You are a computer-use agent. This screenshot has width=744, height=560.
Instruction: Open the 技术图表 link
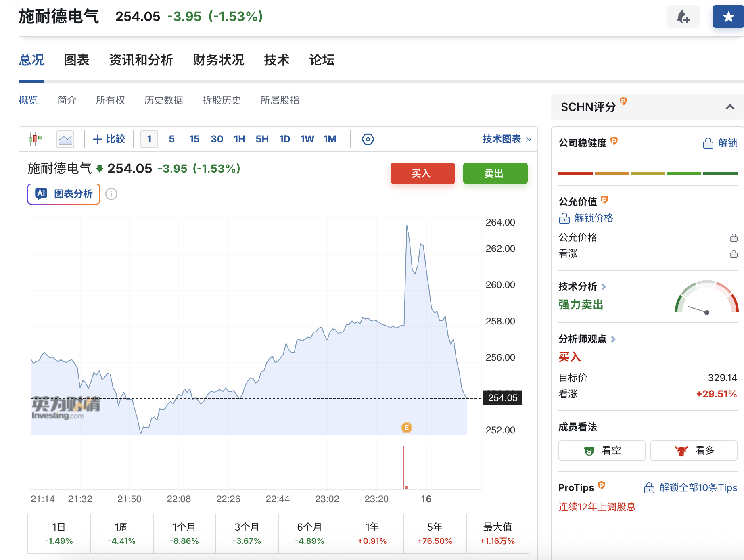click(507, 139)
